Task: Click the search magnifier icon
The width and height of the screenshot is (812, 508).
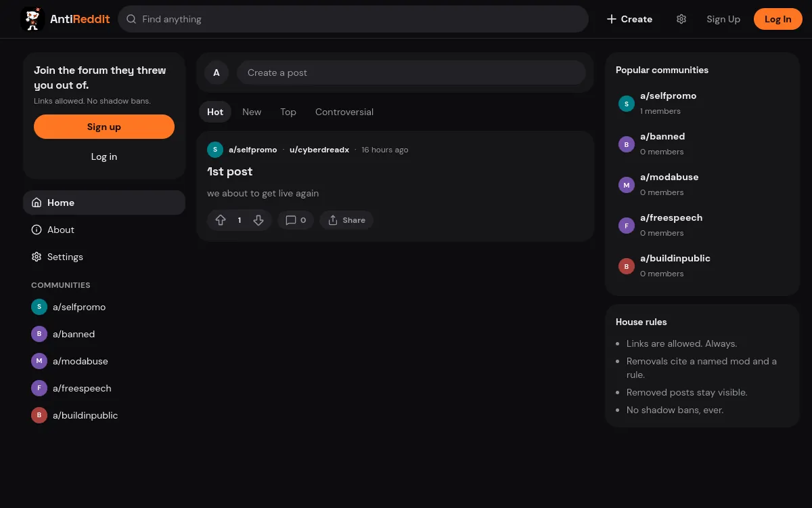Action: point(131,19)
